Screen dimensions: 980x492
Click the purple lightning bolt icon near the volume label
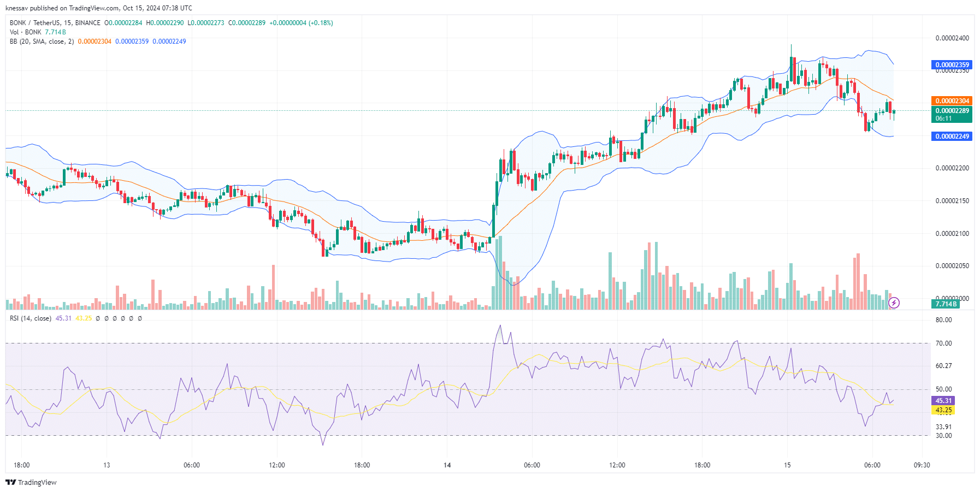(x=894, y=303)
